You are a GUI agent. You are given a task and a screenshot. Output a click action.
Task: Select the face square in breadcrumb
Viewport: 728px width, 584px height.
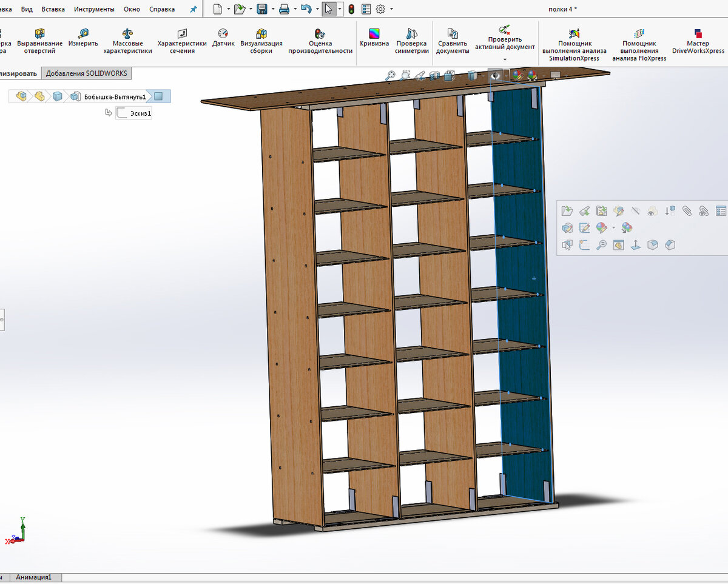click(x=158, y=96)
